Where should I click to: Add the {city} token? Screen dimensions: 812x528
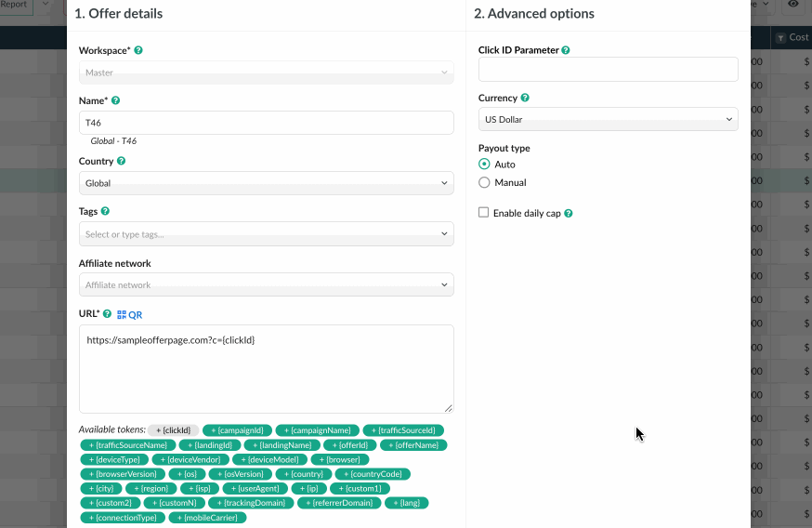[x=101, y=489]
